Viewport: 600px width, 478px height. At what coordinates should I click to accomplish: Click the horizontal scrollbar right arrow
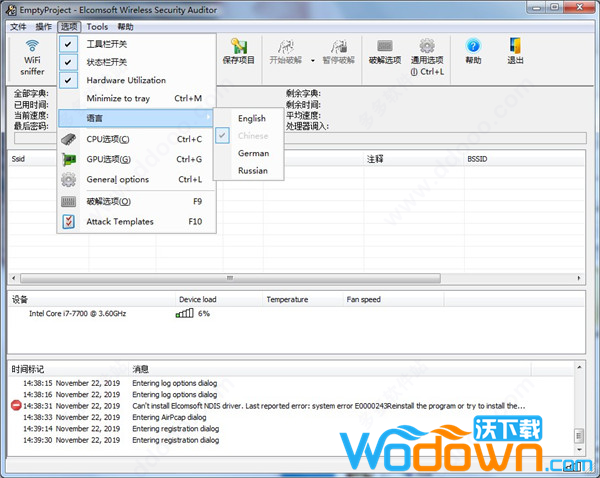click(579, 278)
